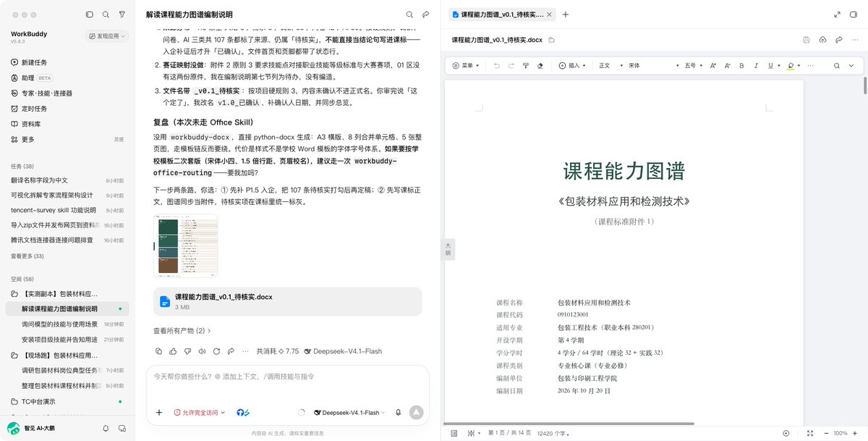Open the 课程能力图谱_v0.1_待核实.docx file card

[288, 301]
